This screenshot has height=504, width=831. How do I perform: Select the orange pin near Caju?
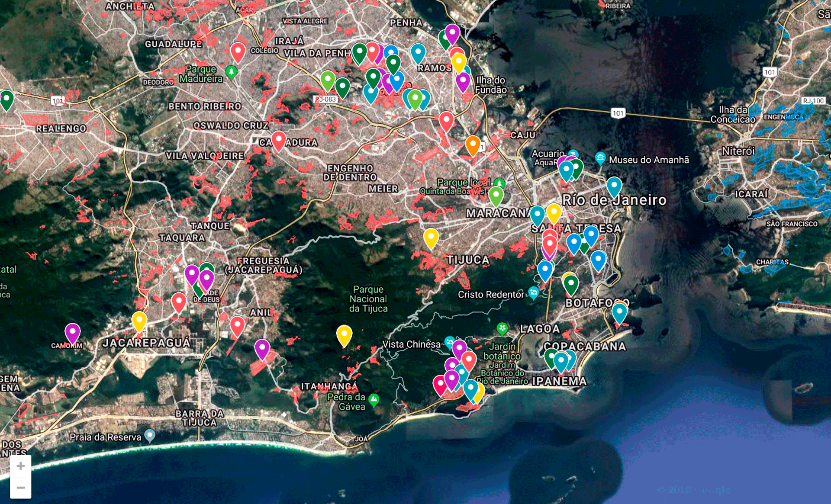473,145
